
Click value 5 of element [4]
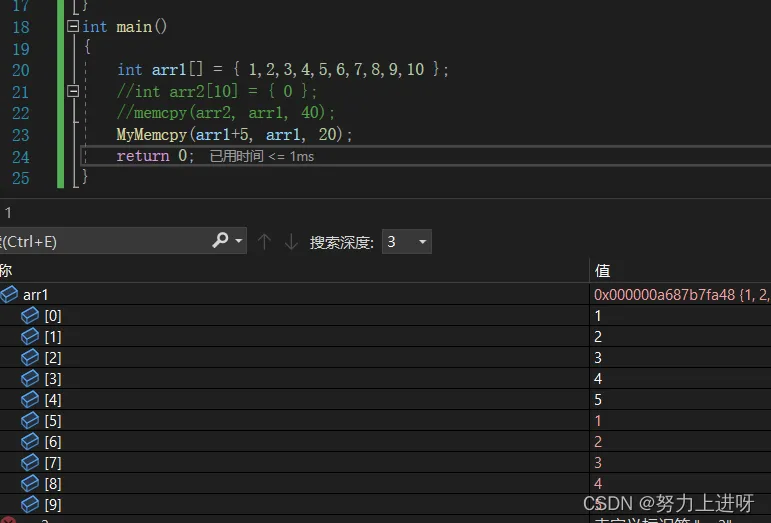point(598,400)
